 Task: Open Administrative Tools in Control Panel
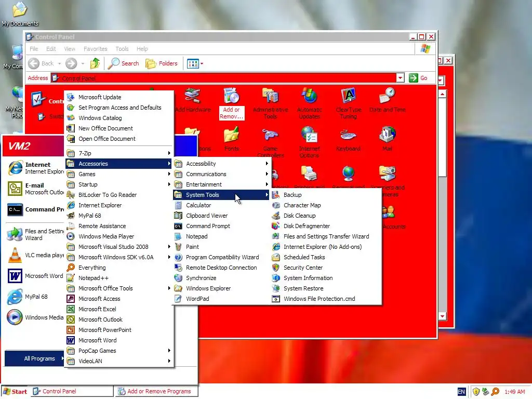tap(270, 103)
